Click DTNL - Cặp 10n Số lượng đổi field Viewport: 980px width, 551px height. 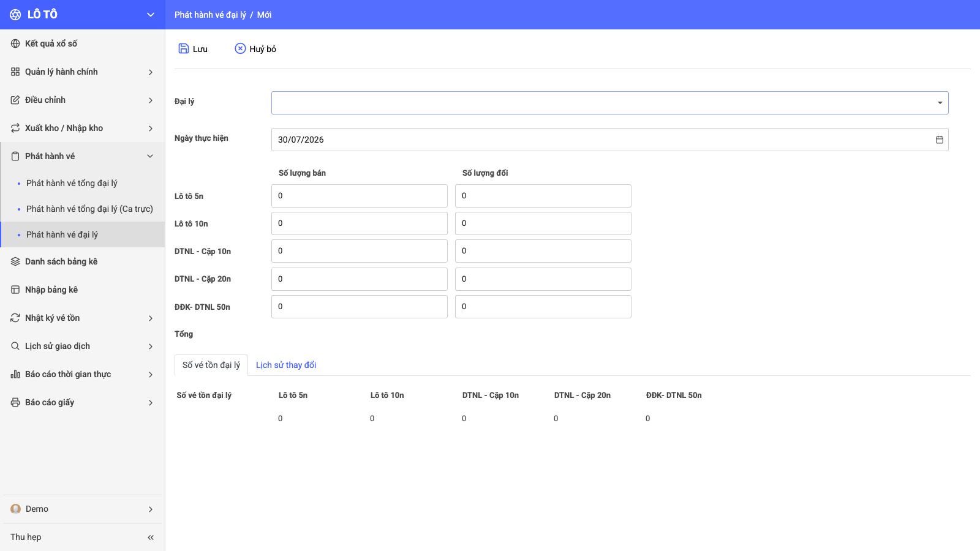click(543, 251)
